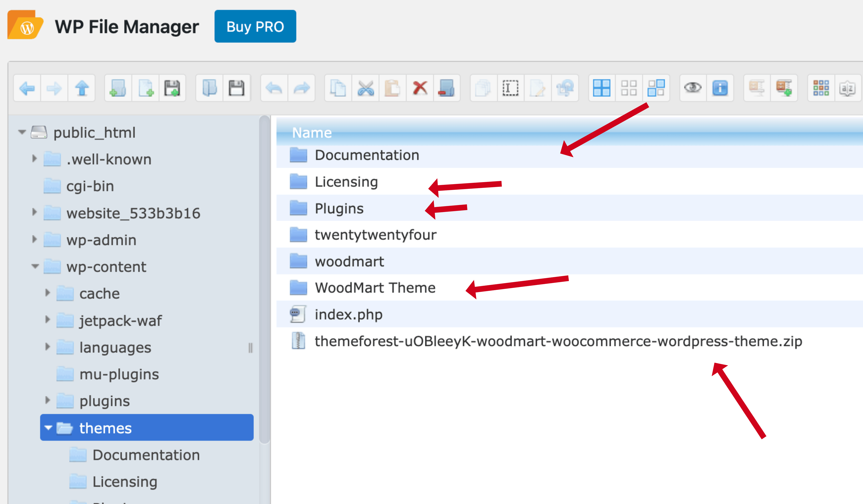Click the Open toolbar icon
The width and height of the screenshot is (863, 504).
point(210,88)
